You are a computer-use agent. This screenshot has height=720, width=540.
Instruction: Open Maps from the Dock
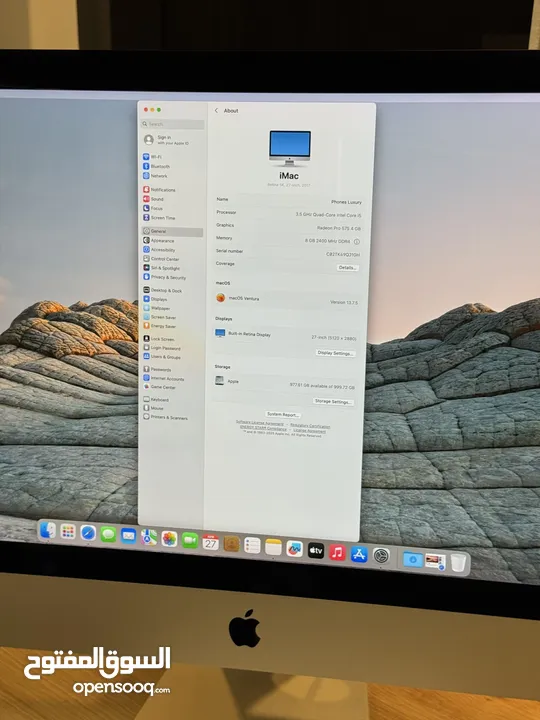pyautogui.click(x=148, y=537)
